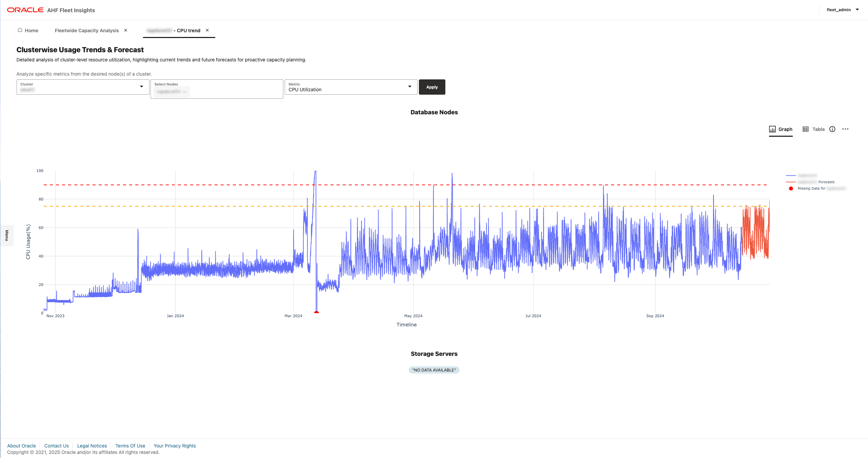Image resolution: width=868 pixels, height=458 pixels.
Task: Switch to Fleetwide Capacity Analysis tab
Action: pyautogui.click(x=87, y=31)
